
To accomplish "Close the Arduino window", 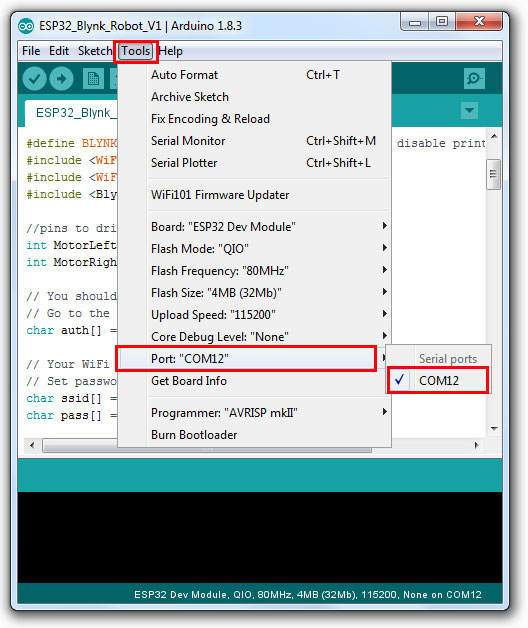I will pos(479,22).
